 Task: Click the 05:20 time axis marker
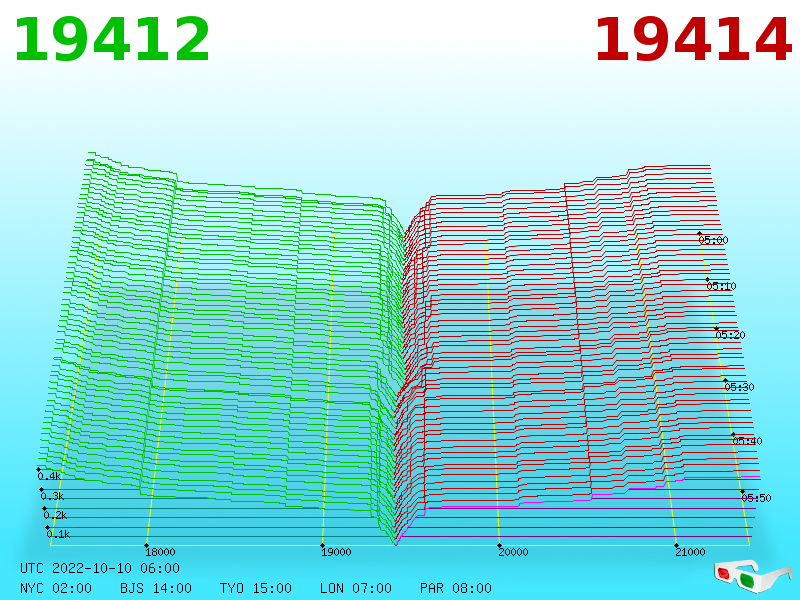731,335
